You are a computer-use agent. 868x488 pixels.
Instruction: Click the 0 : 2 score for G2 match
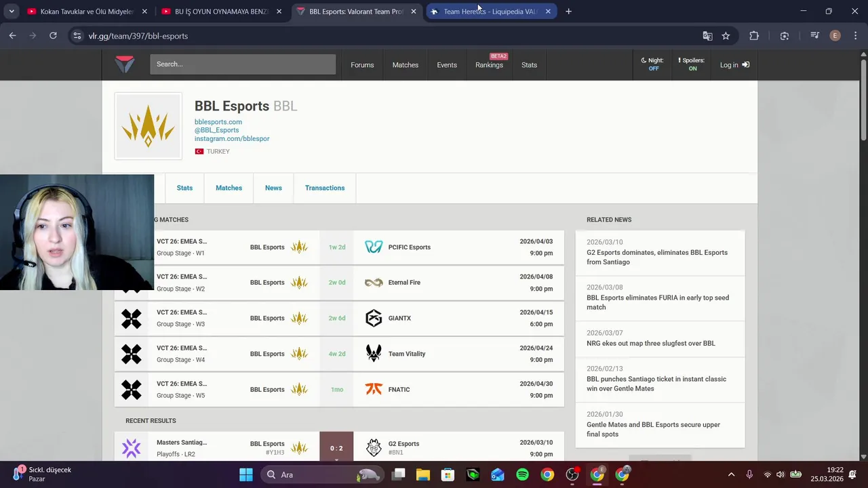(x=336, y=448)
